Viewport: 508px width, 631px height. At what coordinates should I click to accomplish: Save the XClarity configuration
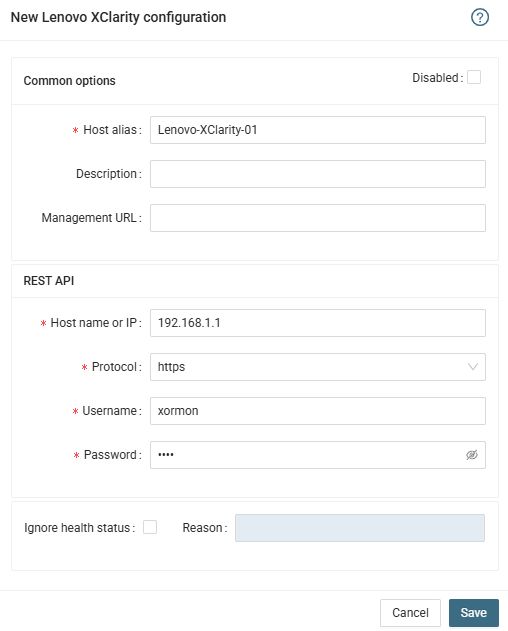tap(474, 612)
